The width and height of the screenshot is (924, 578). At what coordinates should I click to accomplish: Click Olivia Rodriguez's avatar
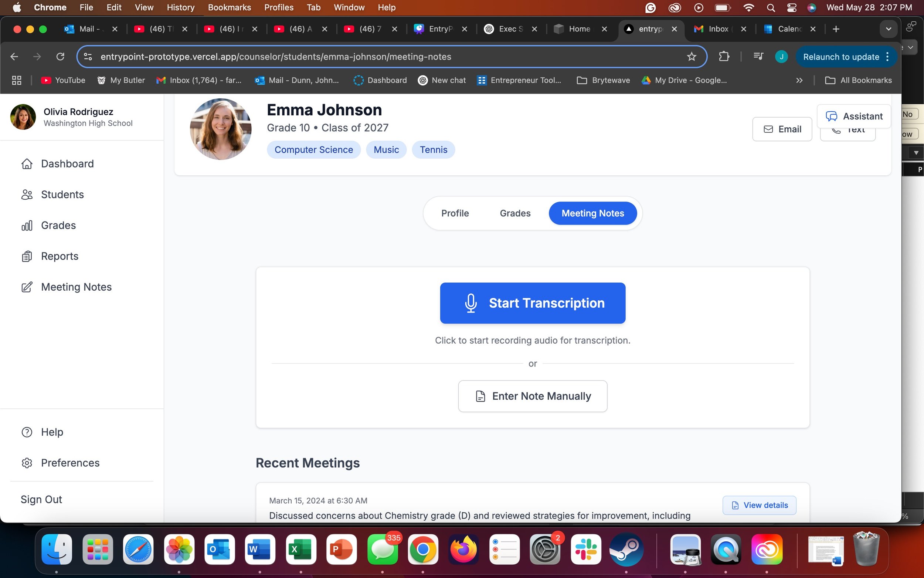click(x=23, y=117)
